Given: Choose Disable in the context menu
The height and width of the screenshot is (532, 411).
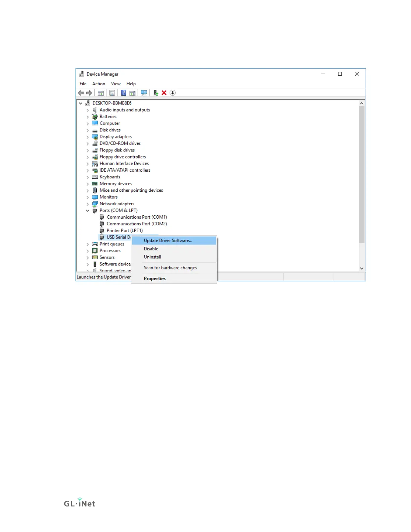Looking at the screenshot, I should tap(174, 249).
